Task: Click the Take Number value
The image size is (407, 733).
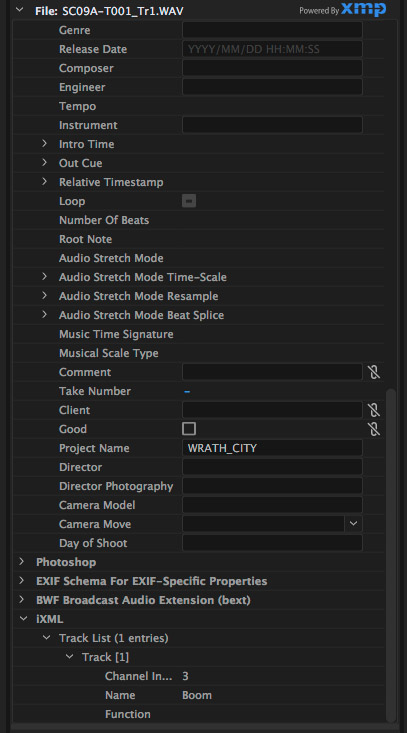Action: 187,392
